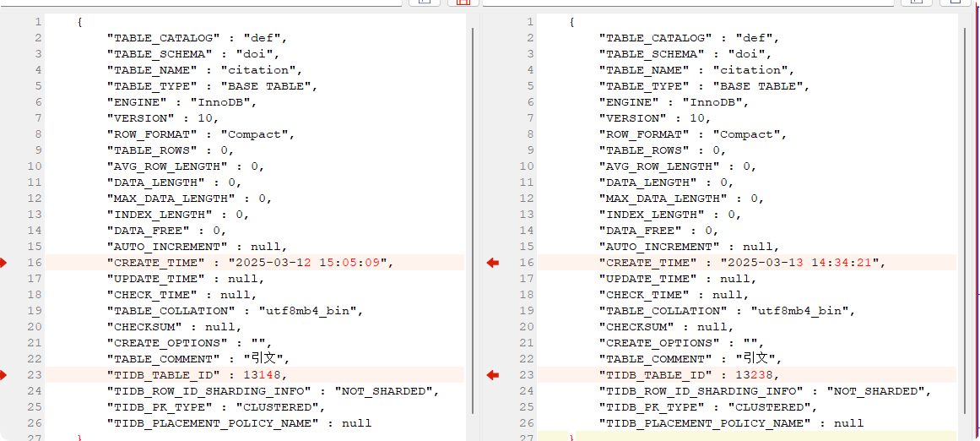Click "CREATE_OPTIONS" line in left pane

click(x=189, y=343)
